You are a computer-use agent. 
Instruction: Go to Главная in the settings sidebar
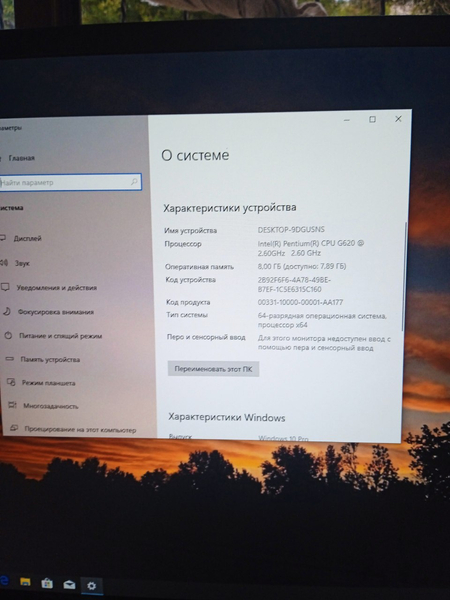(21, 158)
